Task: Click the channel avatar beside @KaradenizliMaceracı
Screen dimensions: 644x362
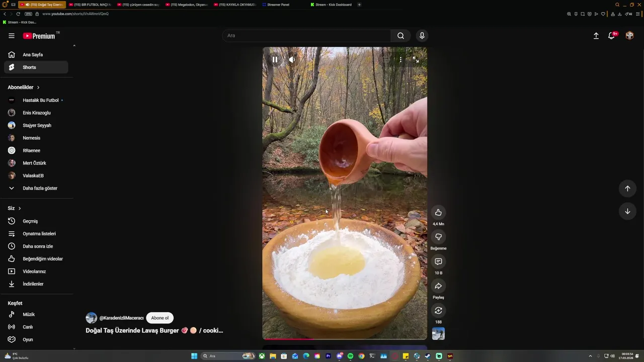Action: [x=91, y=318]
